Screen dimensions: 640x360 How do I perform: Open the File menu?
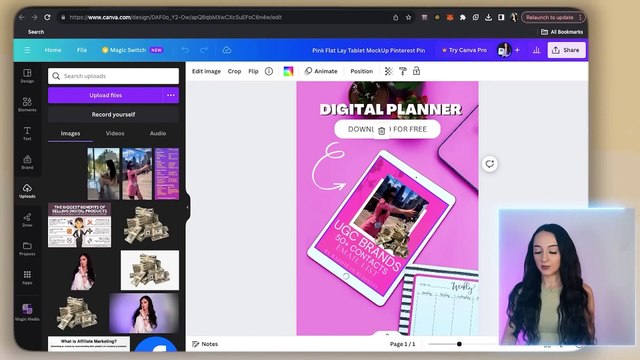pyautogui.click(x=82, y=50)
